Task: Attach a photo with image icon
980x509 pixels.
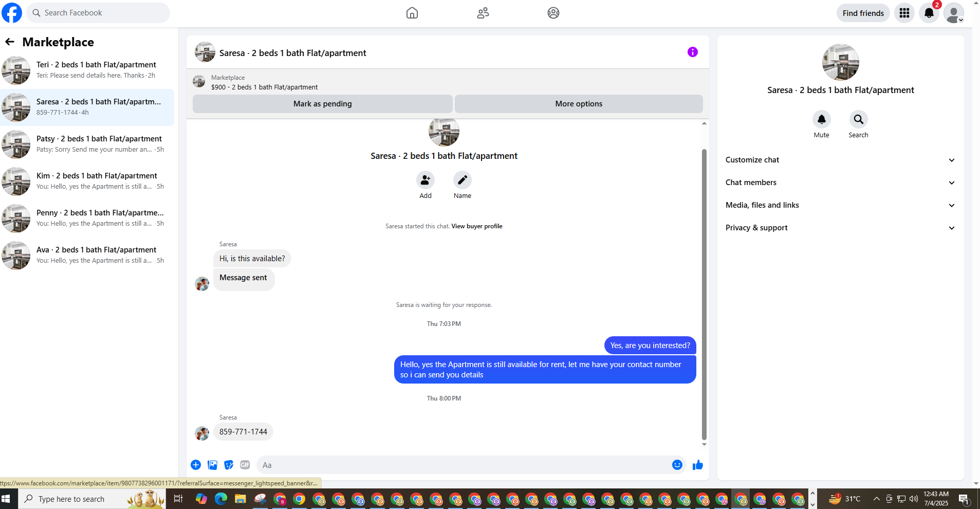Action: tap(212, 465)
